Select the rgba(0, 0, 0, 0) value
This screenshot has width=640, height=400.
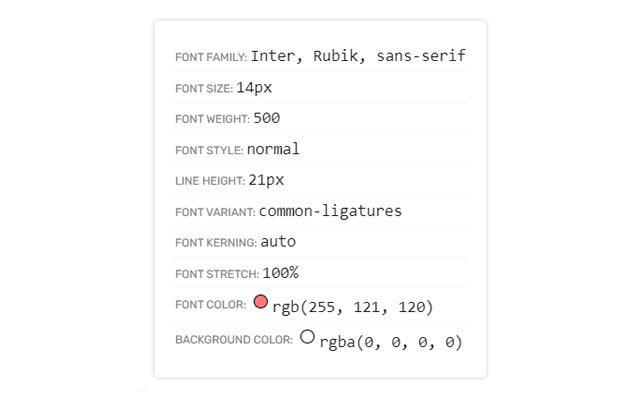391,342
